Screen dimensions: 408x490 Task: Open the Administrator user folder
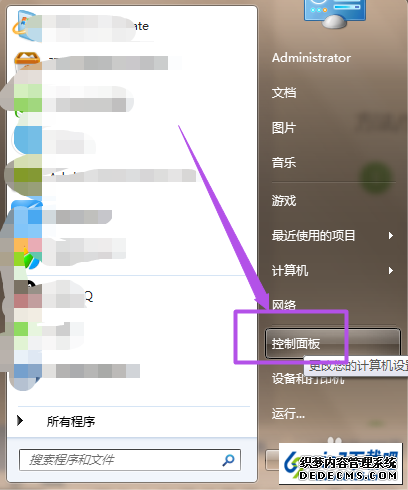[311, 58]
